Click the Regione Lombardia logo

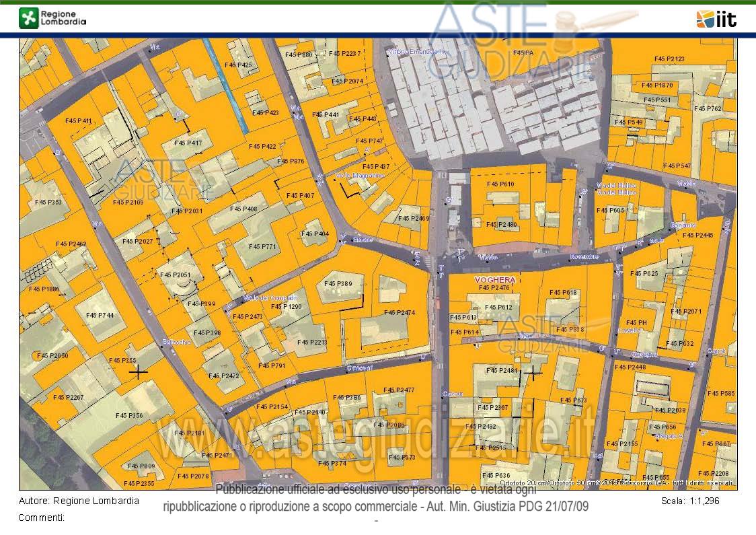[52, 18]
